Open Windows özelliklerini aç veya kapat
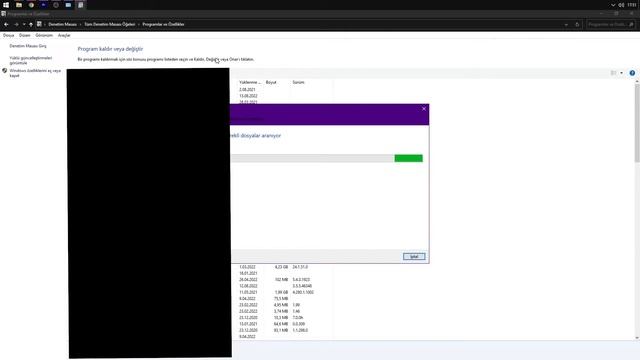640x360 pixels. click(35, 73)
